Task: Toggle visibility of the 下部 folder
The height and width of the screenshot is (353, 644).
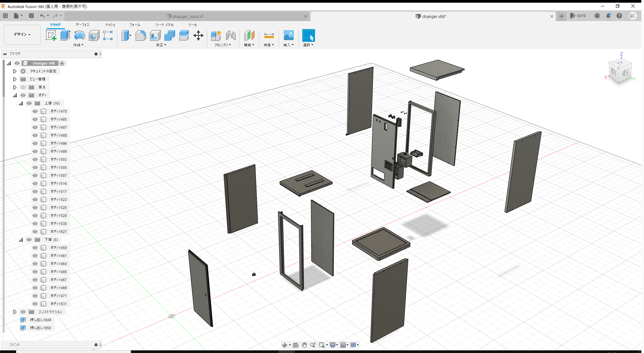Action: click(x=29, y=240)
